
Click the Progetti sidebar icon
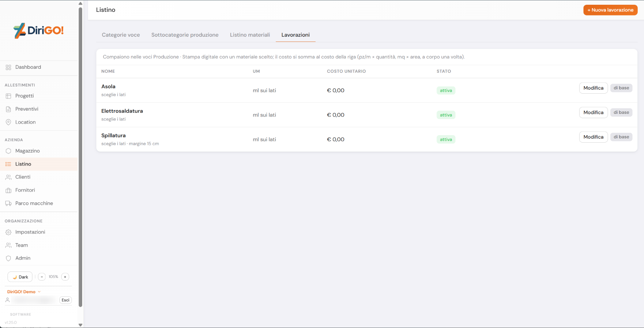8,96
